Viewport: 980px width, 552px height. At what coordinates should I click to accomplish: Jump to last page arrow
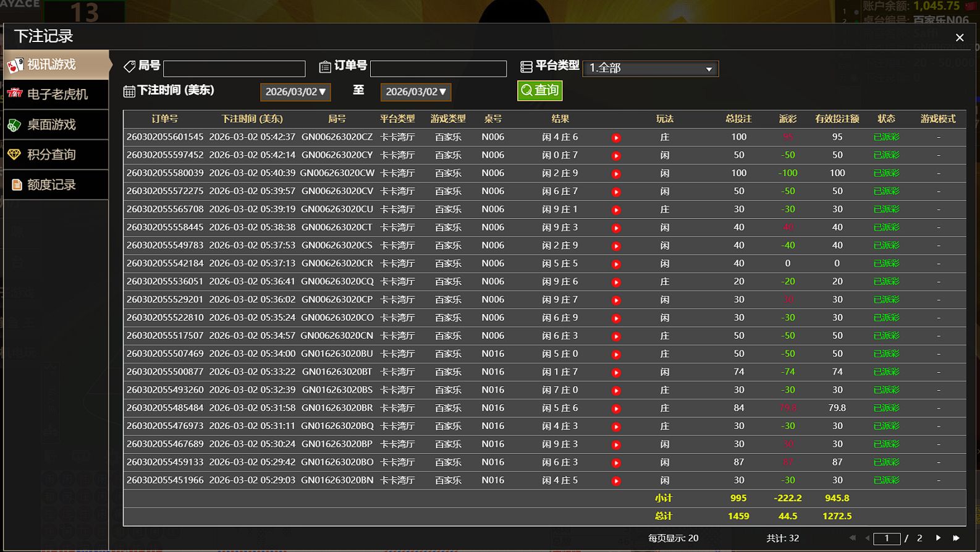tap(956, 538)
